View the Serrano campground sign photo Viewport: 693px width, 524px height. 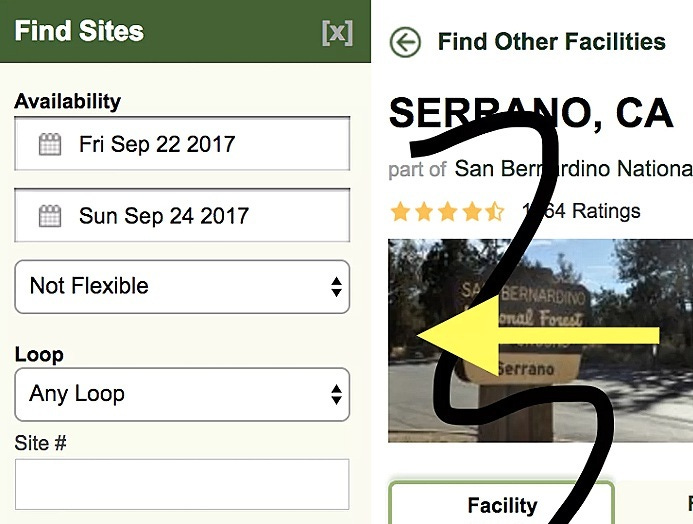[541, 341]
